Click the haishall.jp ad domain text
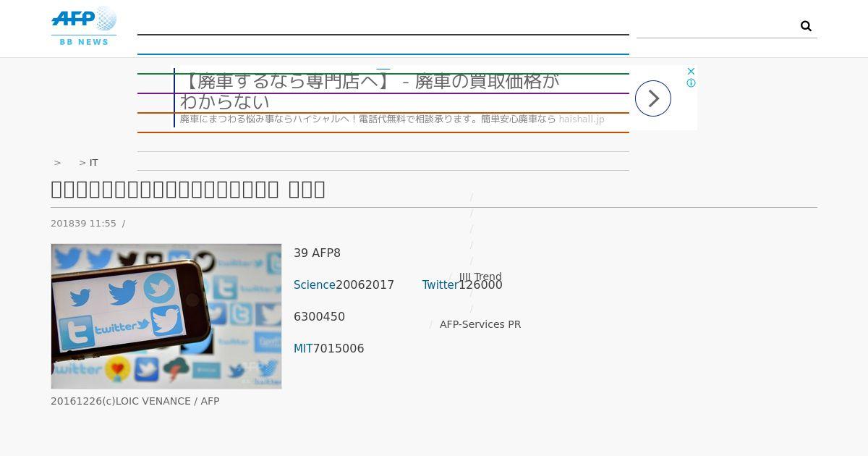 click(582, 119)
